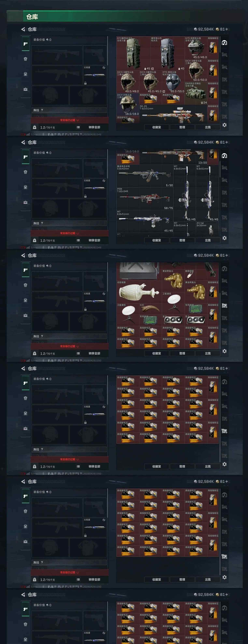Switch to weapons gun tab left of 装备价值 near GTO backpack

[26, 44]
